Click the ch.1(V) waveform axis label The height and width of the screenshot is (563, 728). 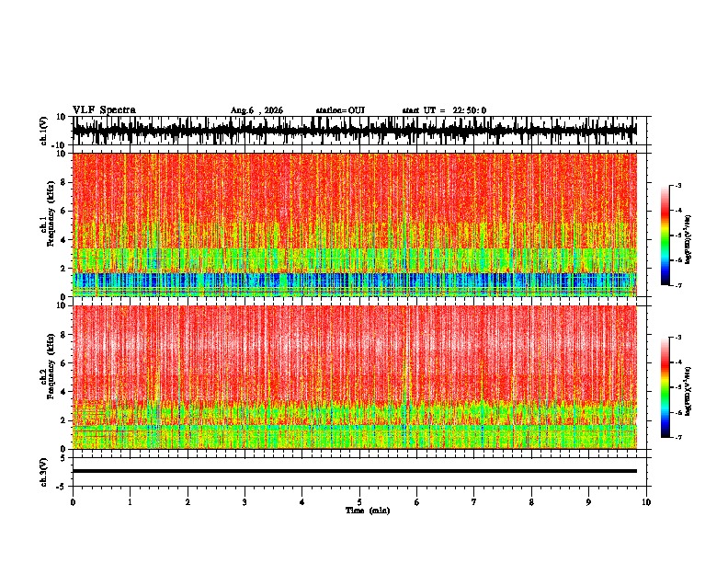44,131
